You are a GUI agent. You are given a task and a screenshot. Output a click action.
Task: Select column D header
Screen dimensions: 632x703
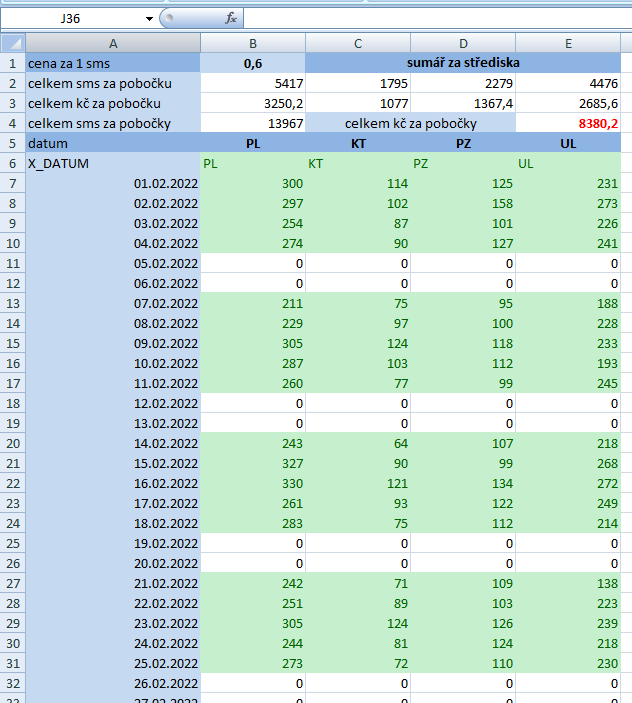[x=463, y=43]
